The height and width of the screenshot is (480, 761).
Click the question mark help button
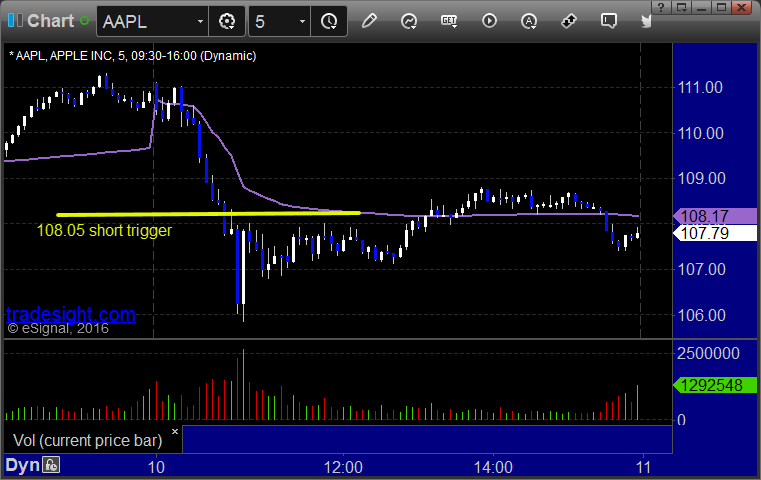(x=661, y=7)
